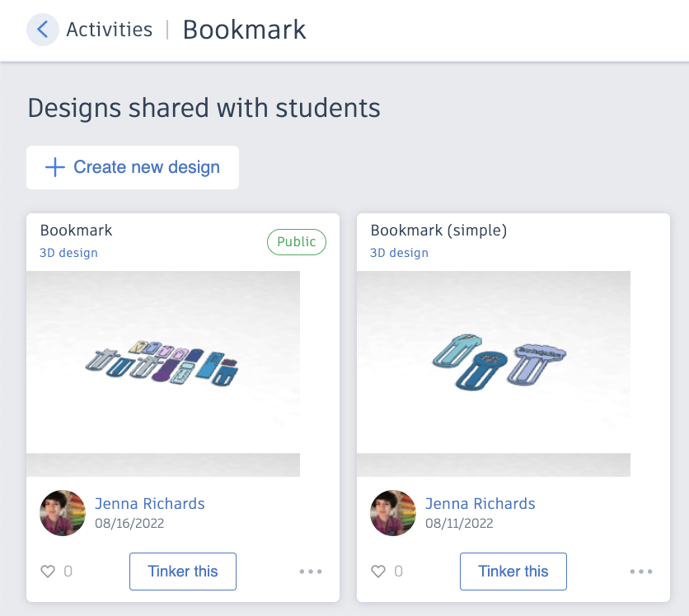689x616 pixels.
Task: Open Jenna Richards profile on Bookmark card
Action: [x=150, y=504]
